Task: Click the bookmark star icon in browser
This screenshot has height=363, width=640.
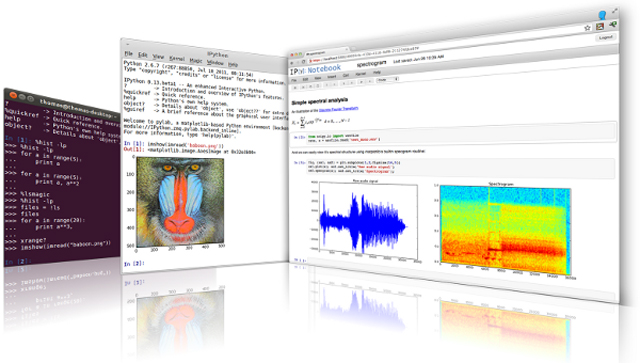Action: (587, 28)
